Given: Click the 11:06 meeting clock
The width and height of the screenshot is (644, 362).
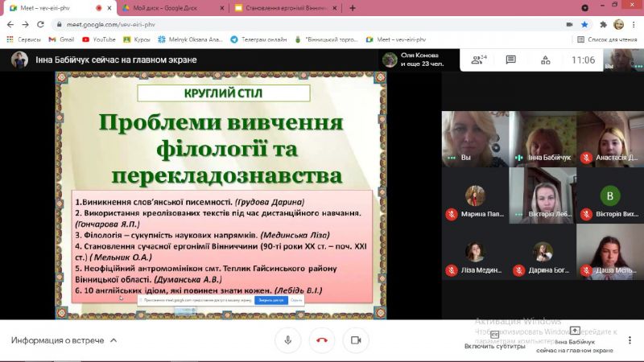Looking at the screenshot, I should point(583,60).
